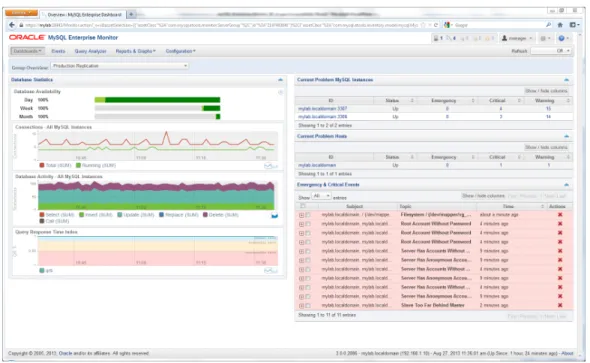Toggle the Delete (SUM) legend entry
Screen dimensions: 590x363
click(220, 215)
